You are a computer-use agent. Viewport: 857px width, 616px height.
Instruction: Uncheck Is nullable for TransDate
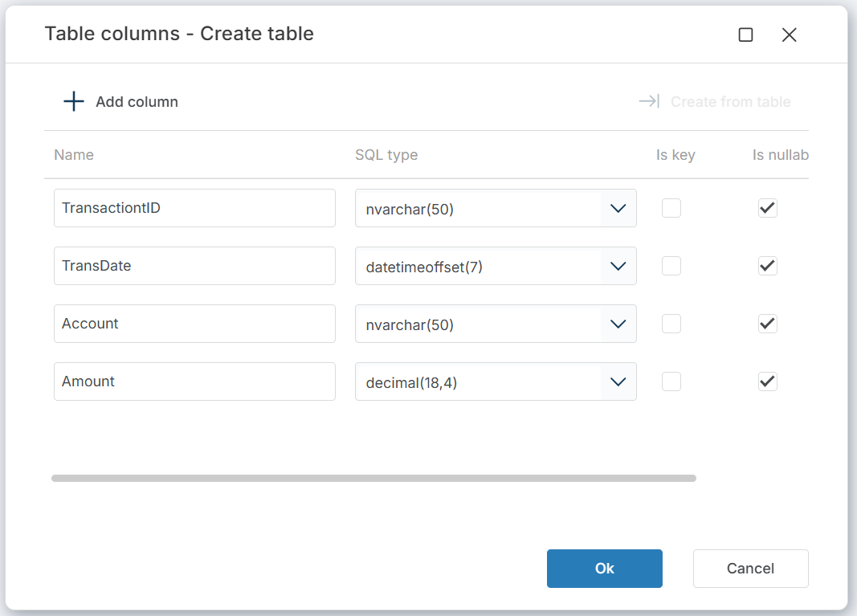pyautogui.click(x=767, y=266)
